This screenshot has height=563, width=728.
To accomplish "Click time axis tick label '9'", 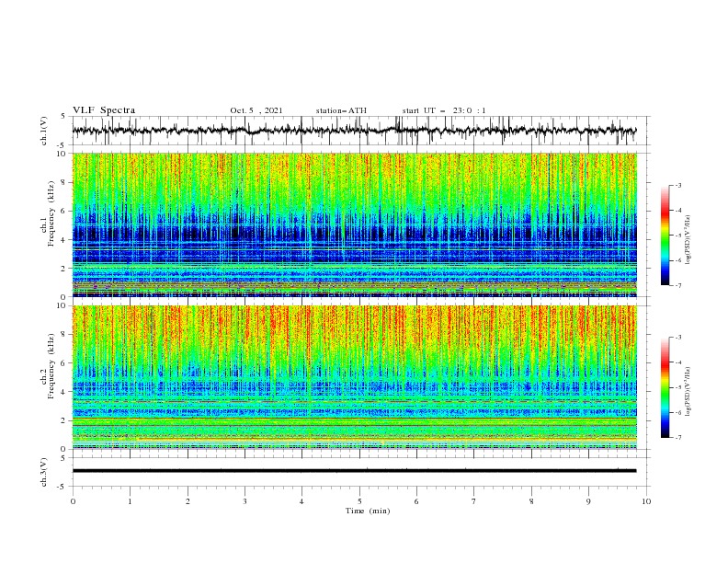I will click(x=588, y=501).
